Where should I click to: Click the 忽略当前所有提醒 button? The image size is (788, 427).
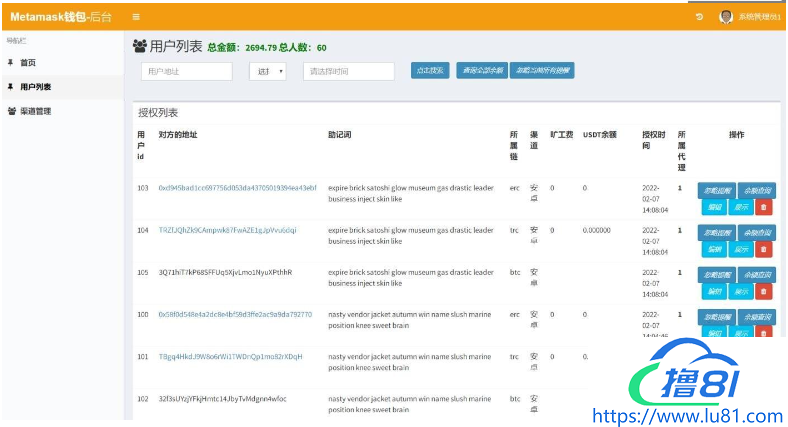pos(542,71)
